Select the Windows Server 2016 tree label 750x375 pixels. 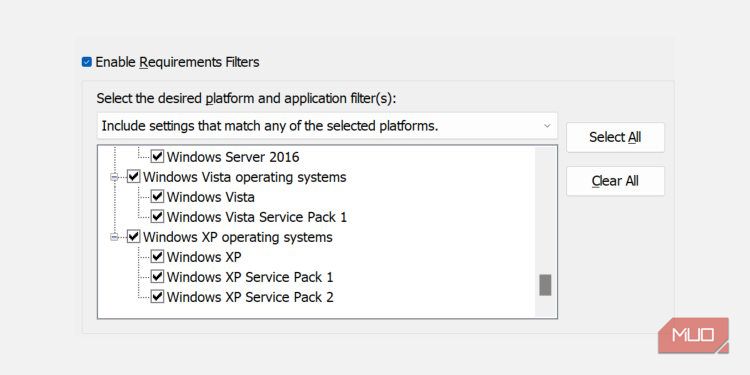click(233, 157)
